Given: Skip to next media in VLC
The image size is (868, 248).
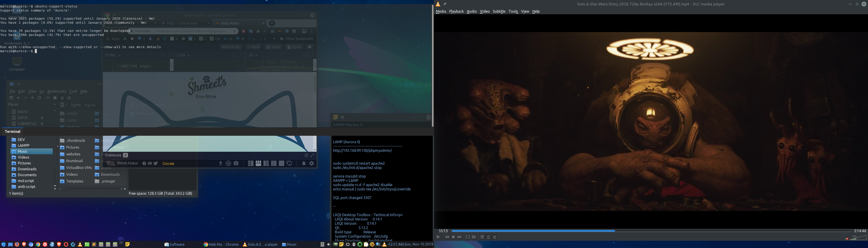Looking at the screenshot, I should point(459,237).
